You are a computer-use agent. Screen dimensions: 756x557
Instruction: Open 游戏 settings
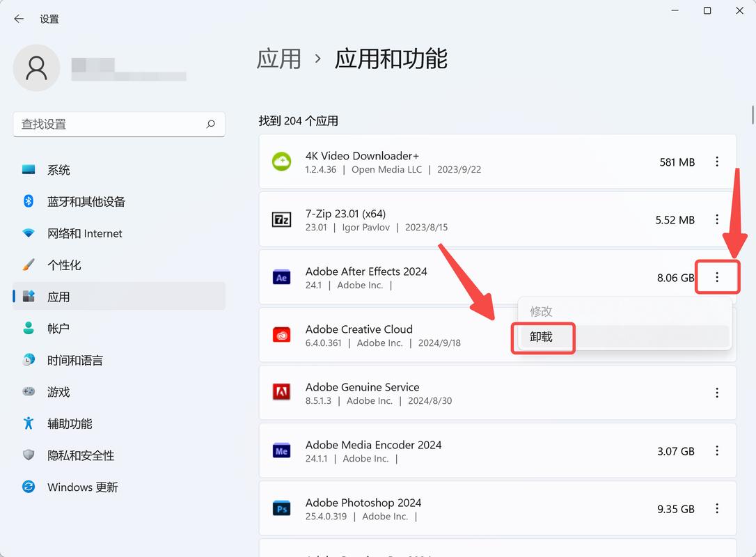(x=119, y=392)
